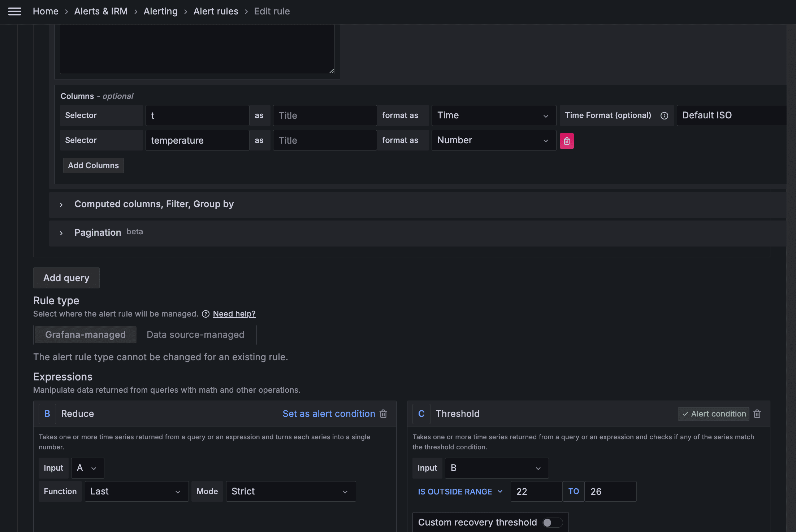Screen dimensions: 796x532
Task: Select Data source-managed rule type
Action: pyautogui.click(x=195, y=335)
